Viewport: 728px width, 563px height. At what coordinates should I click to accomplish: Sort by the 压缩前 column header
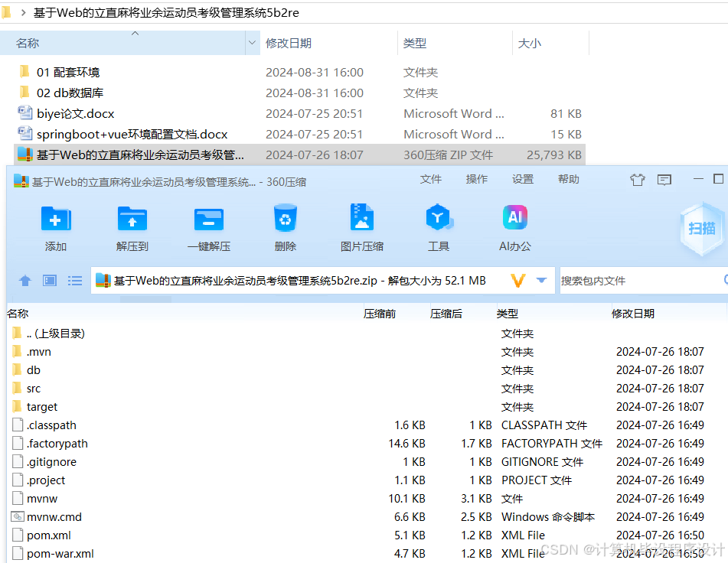click(380, 313)
